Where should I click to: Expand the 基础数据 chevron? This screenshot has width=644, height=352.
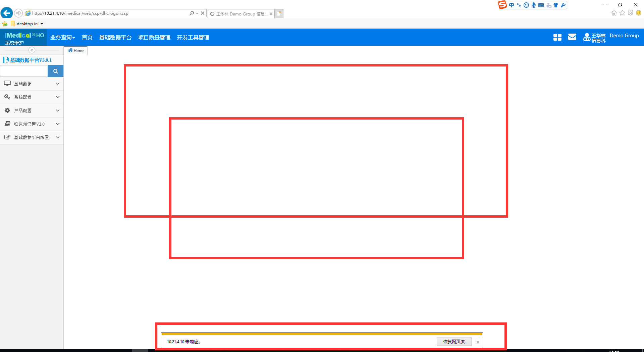[58, 84]
